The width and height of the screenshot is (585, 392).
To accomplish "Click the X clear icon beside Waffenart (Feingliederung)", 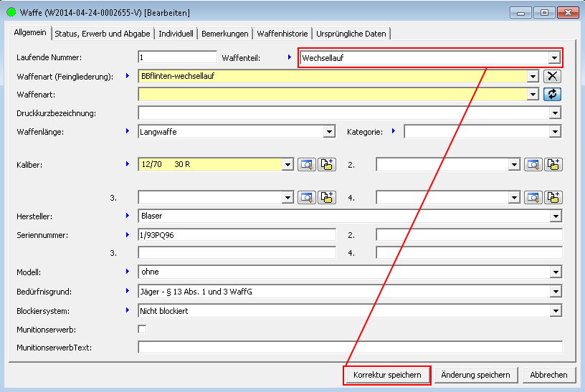I will point(552,76).
